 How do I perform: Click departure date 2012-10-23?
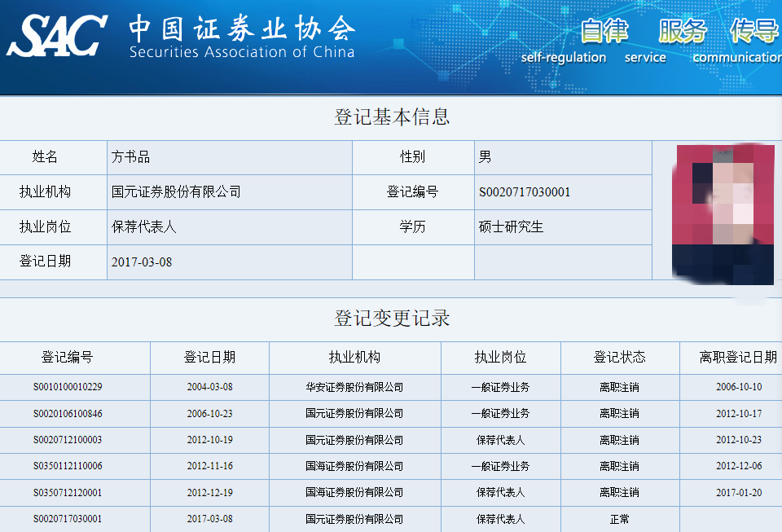tap(739, 440)
